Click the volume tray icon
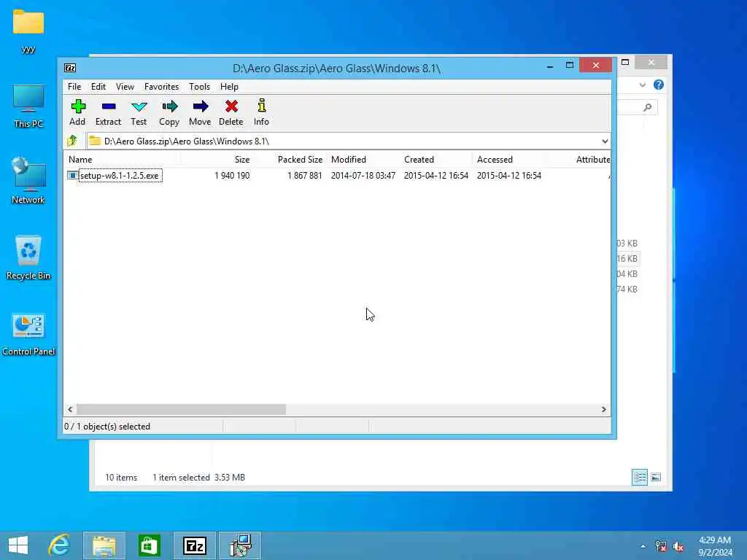This screenshot has height=560, width=747. click(678, 546)
